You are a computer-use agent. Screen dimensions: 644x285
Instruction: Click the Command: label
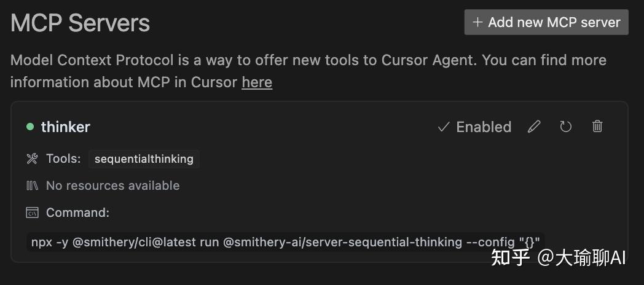coord(77,213)
